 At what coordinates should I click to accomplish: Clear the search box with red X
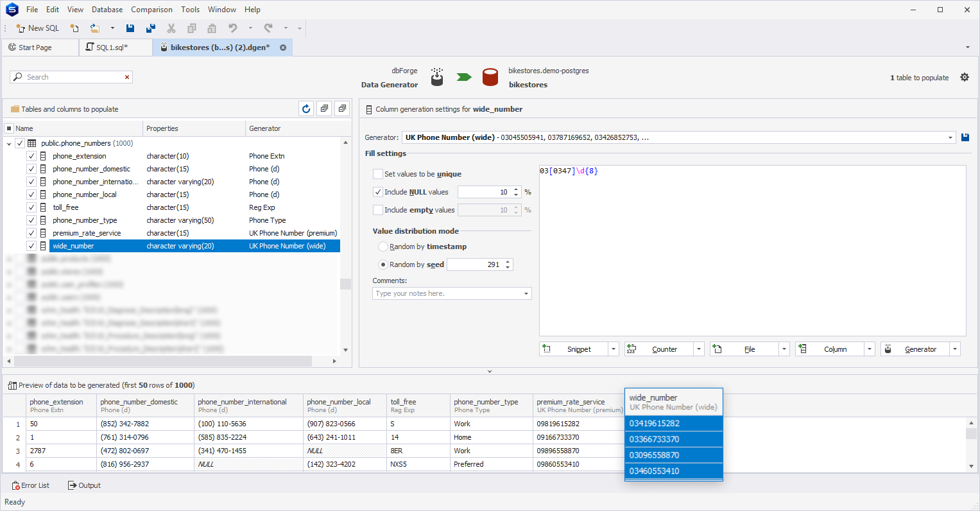[x=127, y=77]
